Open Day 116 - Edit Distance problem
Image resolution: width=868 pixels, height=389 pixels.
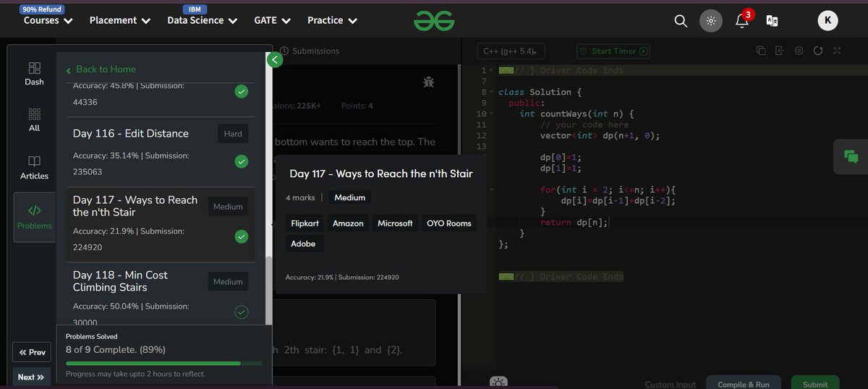coord(131,134)
